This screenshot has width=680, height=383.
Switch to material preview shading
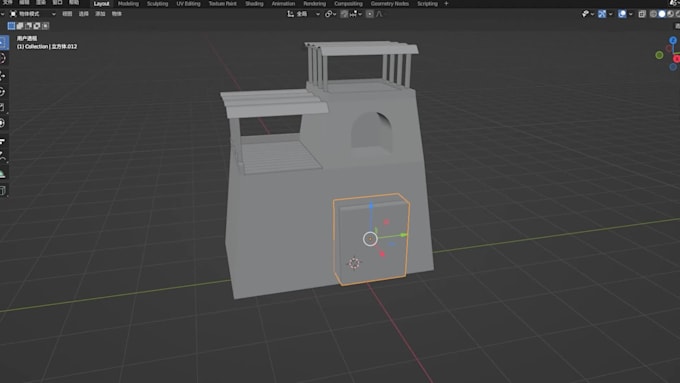coord(670,14)
